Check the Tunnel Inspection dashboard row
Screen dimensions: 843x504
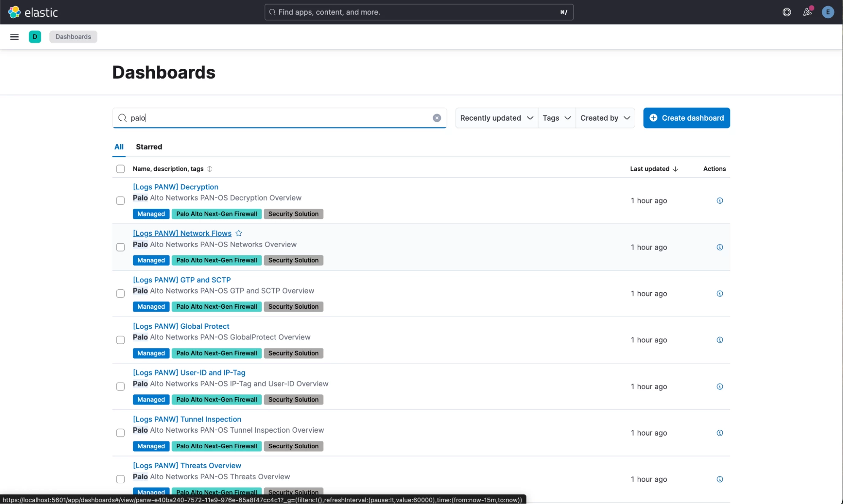(x=121, y=433)
